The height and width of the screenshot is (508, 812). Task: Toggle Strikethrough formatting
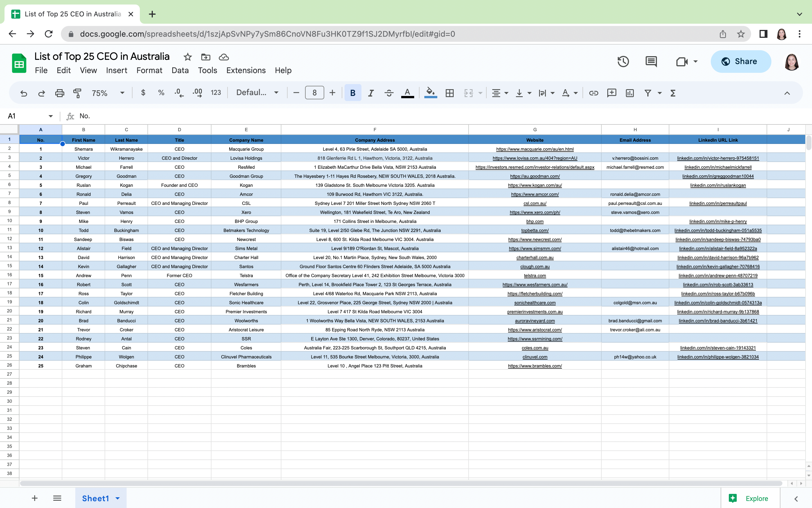pos(389,93)
